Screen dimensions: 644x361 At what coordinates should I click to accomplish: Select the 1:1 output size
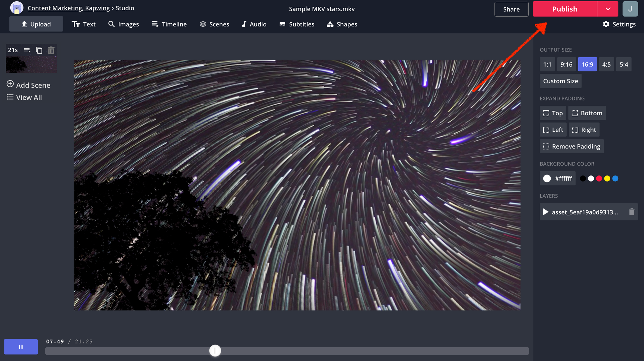pyautogui.click(x=547, y=64)
